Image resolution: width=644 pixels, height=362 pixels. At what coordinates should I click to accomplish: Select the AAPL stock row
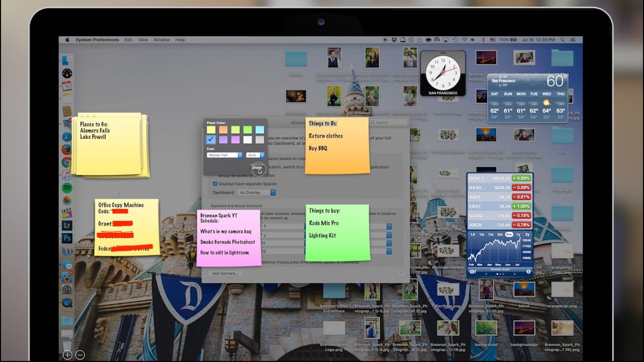(500, 197)
